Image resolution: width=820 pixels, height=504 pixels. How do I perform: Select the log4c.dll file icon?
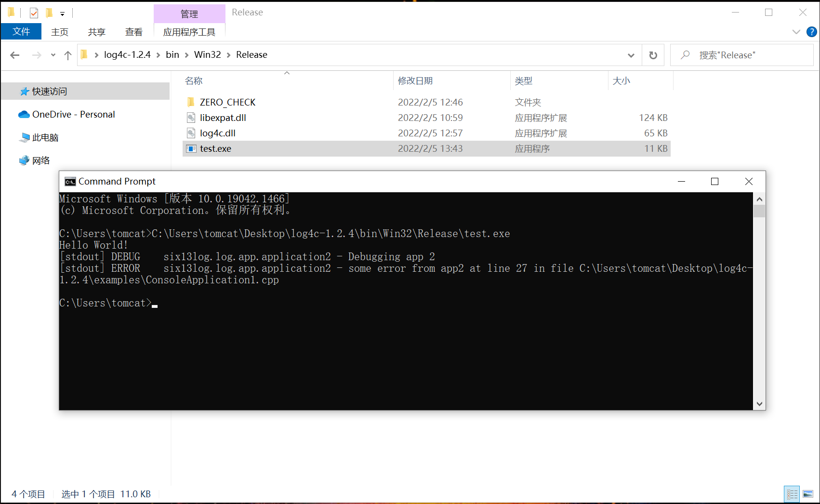(191, 133)
